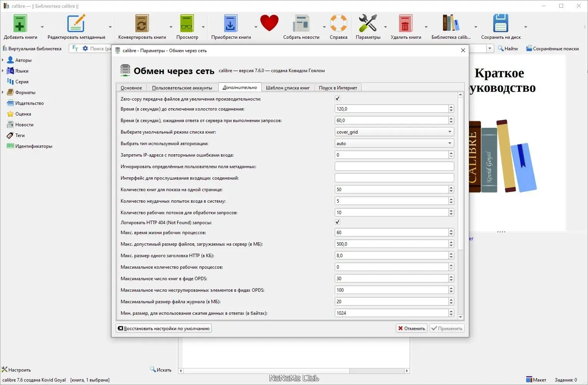
Task: Expand the Add books dropdown arrow
Action: click(x=42, y=27)
